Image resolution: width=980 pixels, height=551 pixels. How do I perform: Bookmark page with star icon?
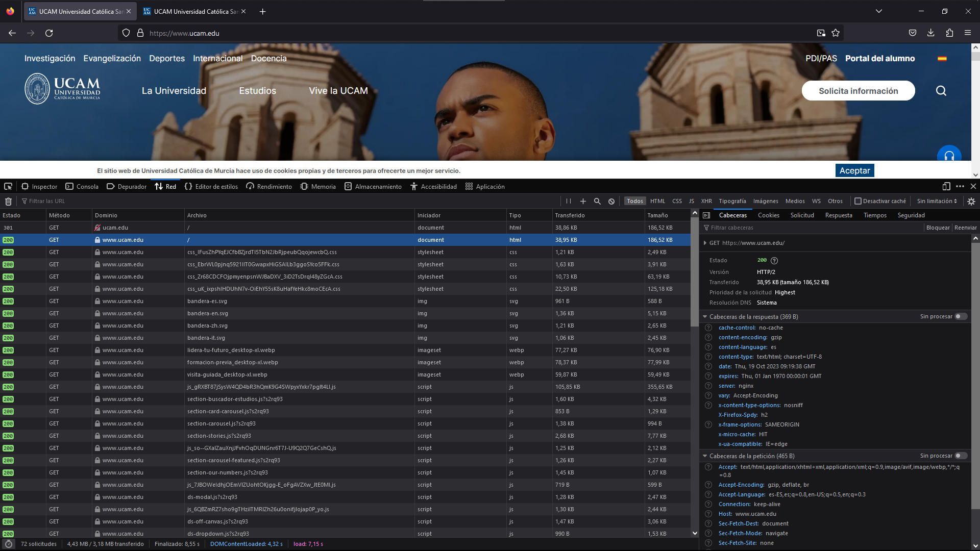tap(836, 33)
